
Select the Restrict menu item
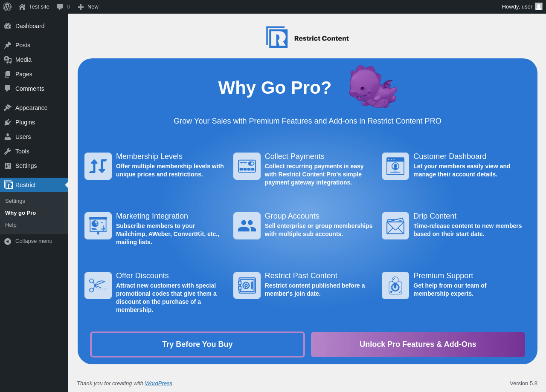tap(34, 185)
